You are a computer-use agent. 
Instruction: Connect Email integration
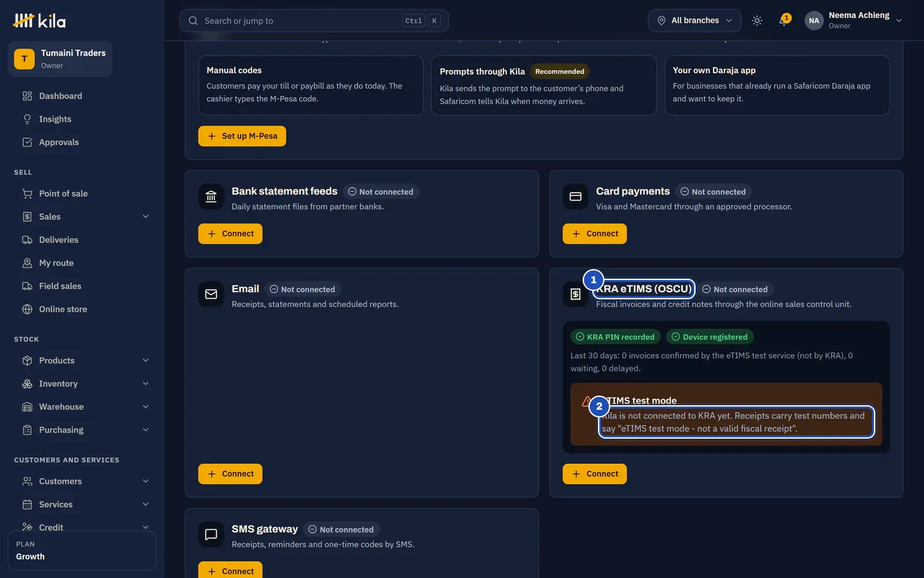click(230, 474)
